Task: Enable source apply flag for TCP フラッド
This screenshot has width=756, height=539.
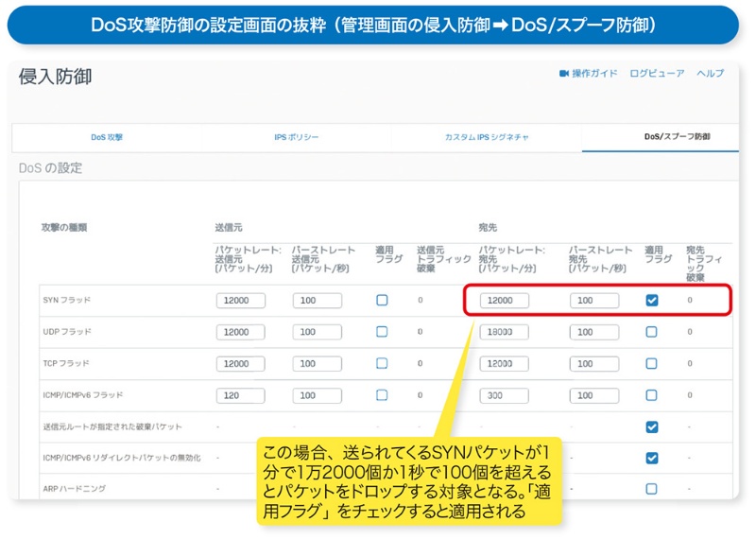Action: coord(382,363)
